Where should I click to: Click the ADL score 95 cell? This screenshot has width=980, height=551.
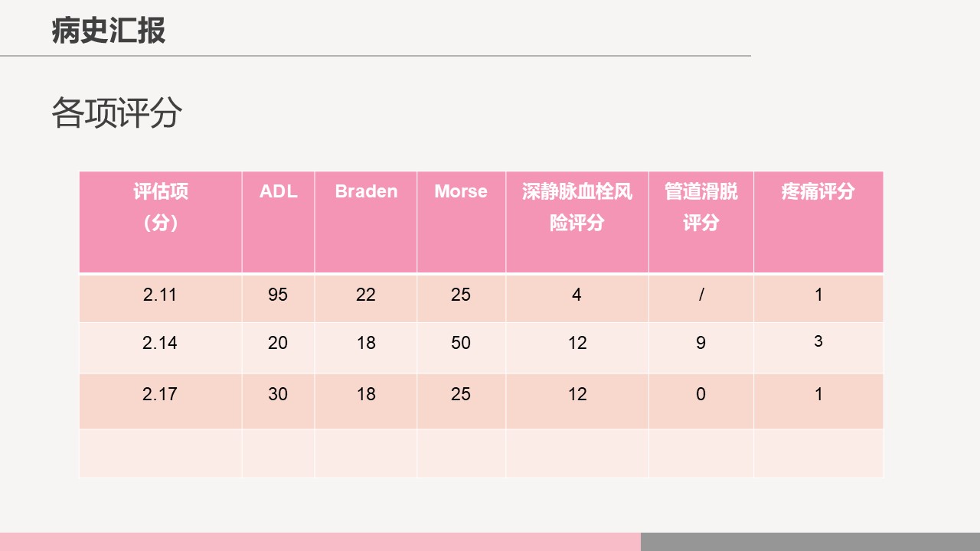point(278,295)
